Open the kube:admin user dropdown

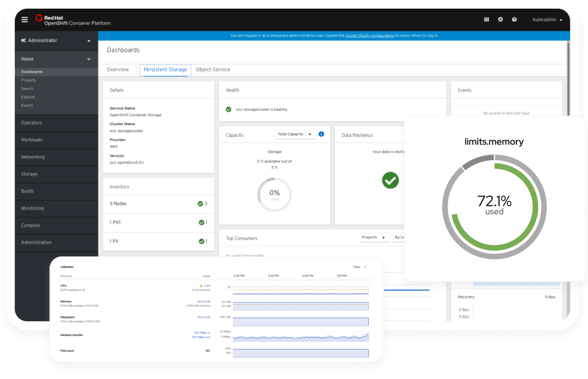(547, 20)
